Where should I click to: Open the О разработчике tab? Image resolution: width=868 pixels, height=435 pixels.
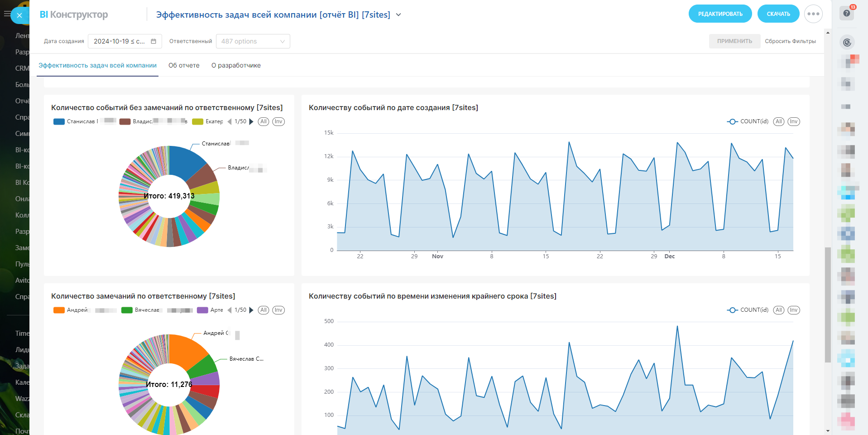pos(236,65)
